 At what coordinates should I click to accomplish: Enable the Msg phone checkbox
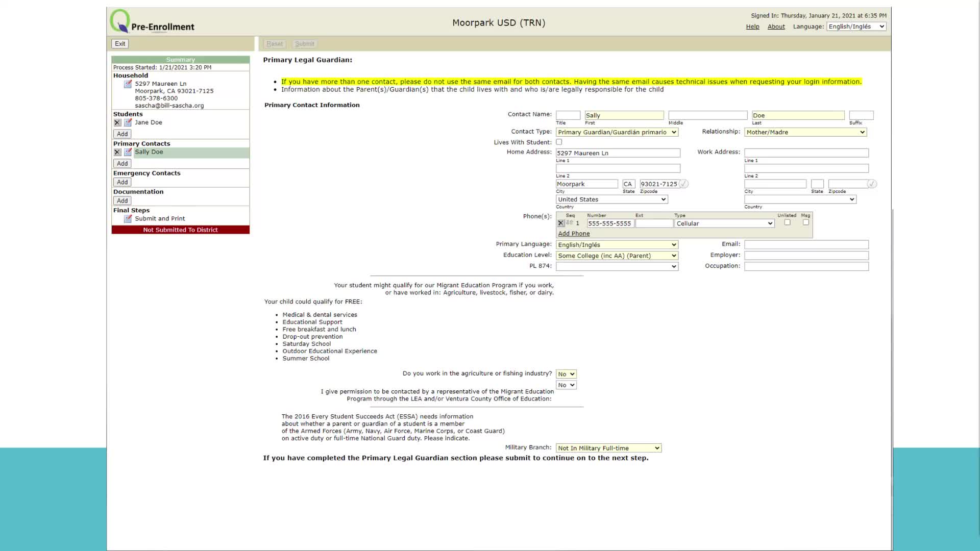pyautogui.click(x=805, y=222)
